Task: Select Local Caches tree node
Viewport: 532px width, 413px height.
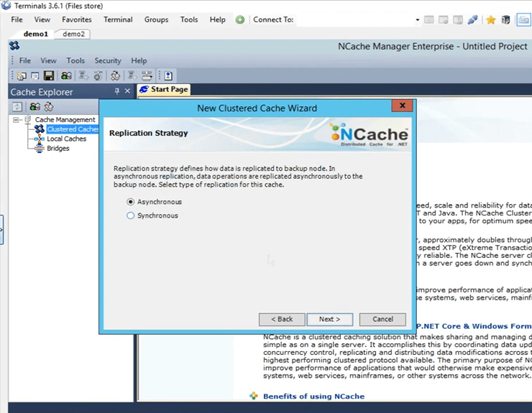Action: tap(66, 139)
